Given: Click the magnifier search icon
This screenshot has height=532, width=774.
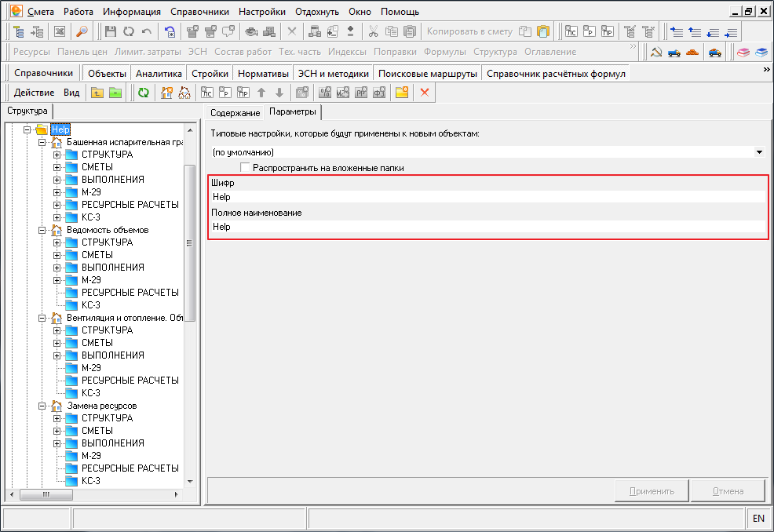Looking at the screenshot, I should (82, 31).
